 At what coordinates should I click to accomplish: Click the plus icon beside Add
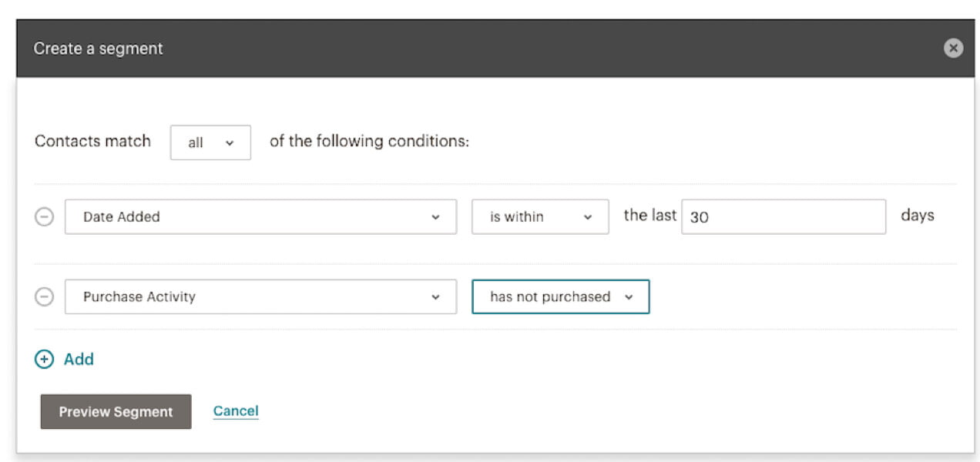pos(45,359)
